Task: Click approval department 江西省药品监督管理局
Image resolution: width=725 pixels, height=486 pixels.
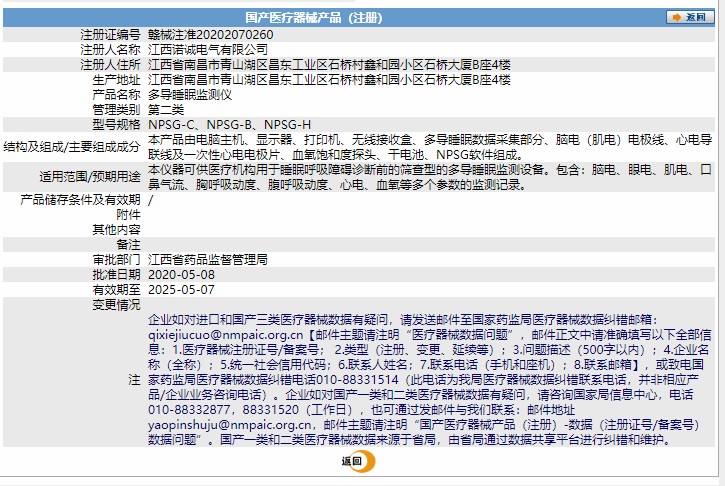Action: 208,259
